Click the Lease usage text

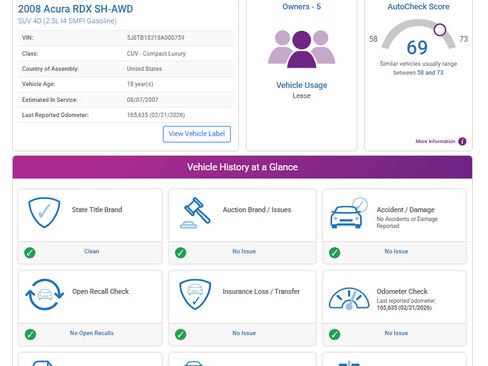coord(302,96)
